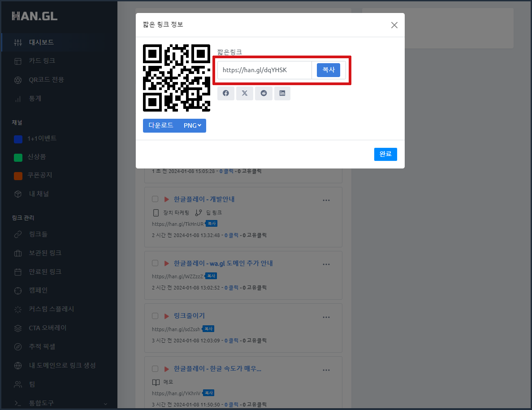Click the Reddit share icon
The image size is (532, 410).
point(264,93)
